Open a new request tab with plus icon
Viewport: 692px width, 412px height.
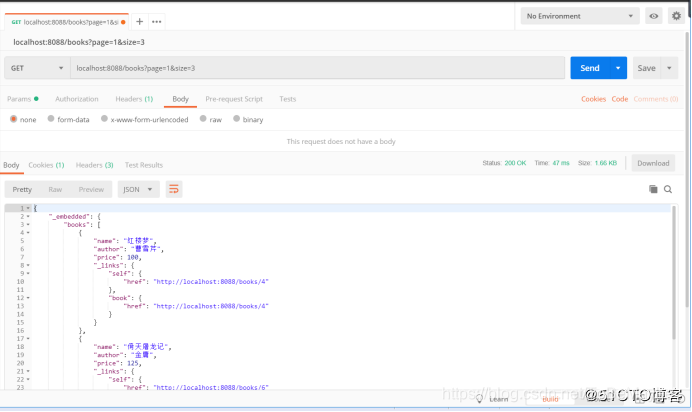coord(139,22)
